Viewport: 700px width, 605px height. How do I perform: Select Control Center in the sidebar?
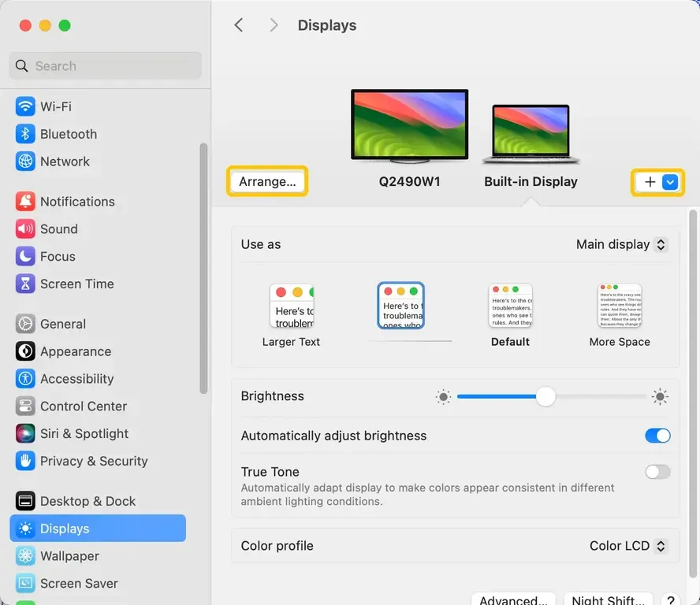[97, 406]
